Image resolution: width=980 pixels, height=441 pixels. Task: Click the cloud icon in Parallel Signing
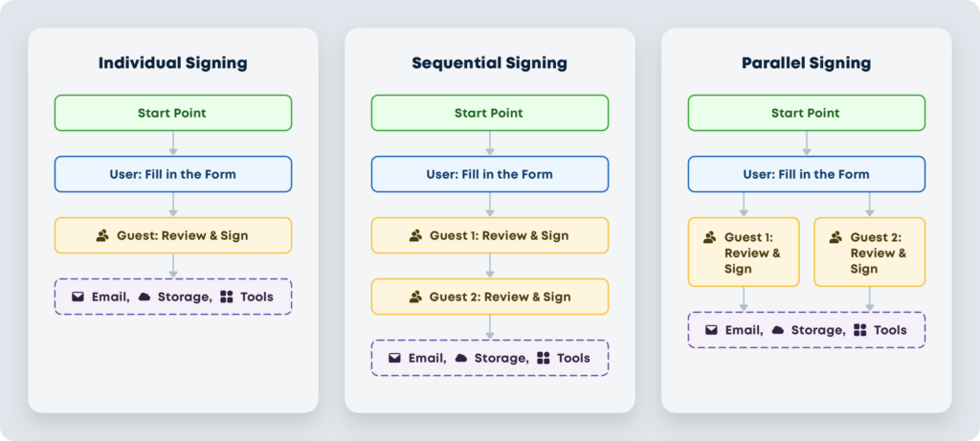click(778, 330)
